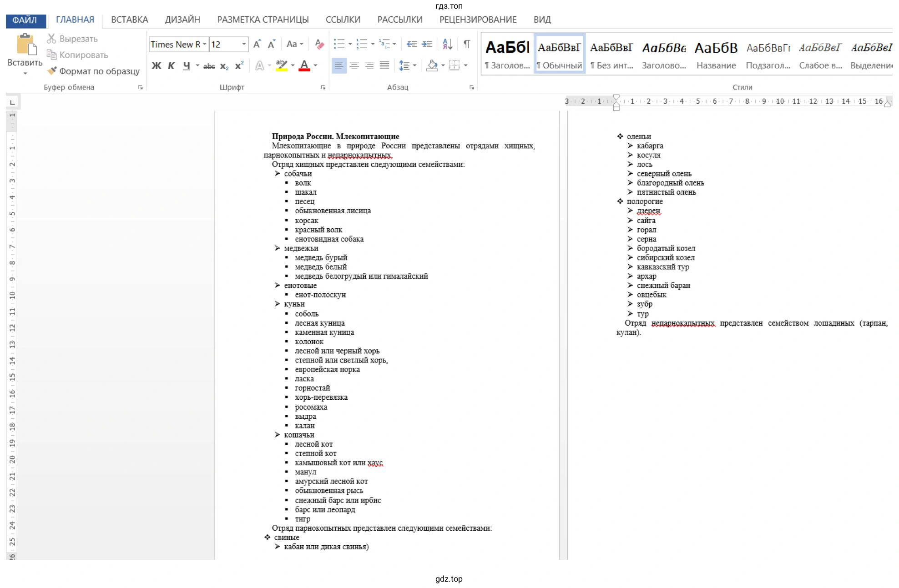899x588 pixels.
Task: Justify text alignment icon
Action: pyautogui.click(x=384, y=65)
